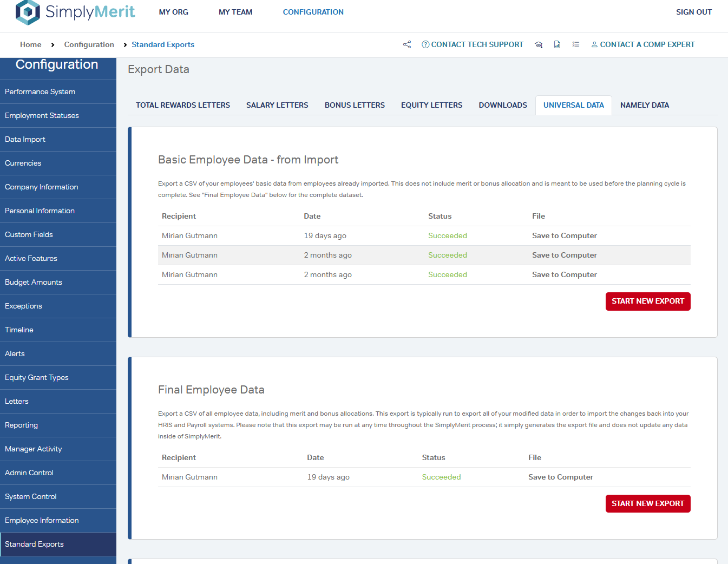Click the report chart document icon
Image resolution: width=728 pixels, height=564 pixels.
pos(557,44)
